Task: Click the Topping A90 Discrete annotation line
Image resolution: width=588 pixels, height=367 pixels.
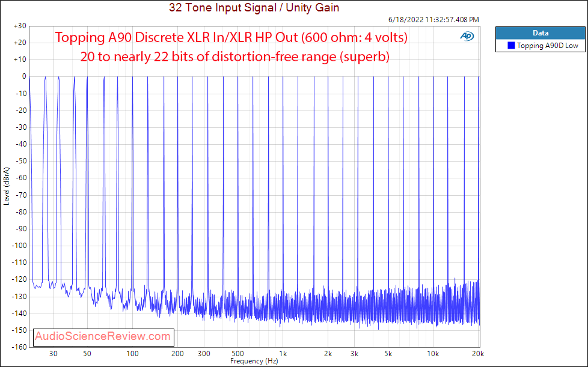Action: coord(231,37)
